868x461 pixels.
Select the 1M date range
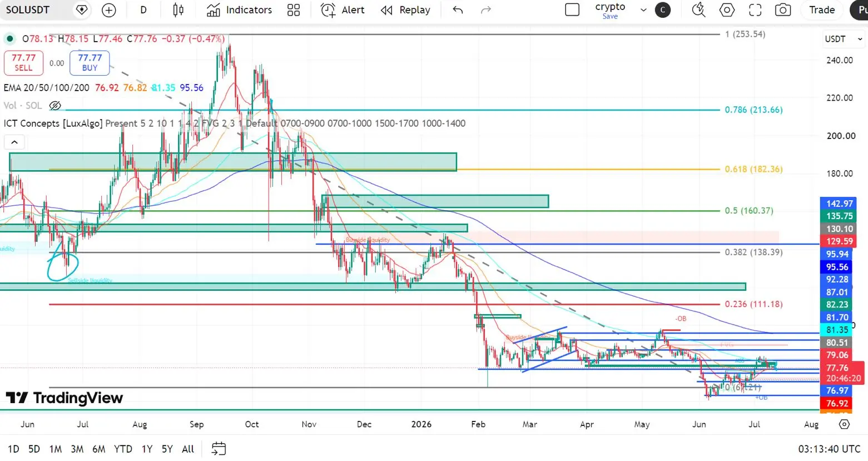55,449
